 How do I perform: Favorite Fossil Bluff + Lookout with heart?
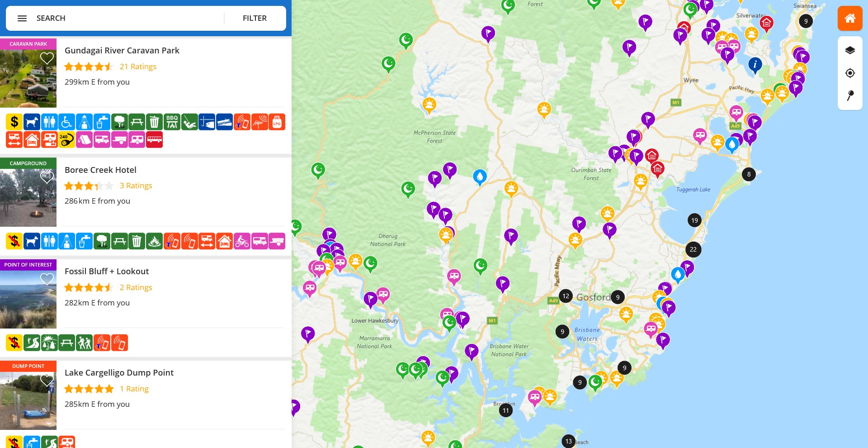(47, 279)
